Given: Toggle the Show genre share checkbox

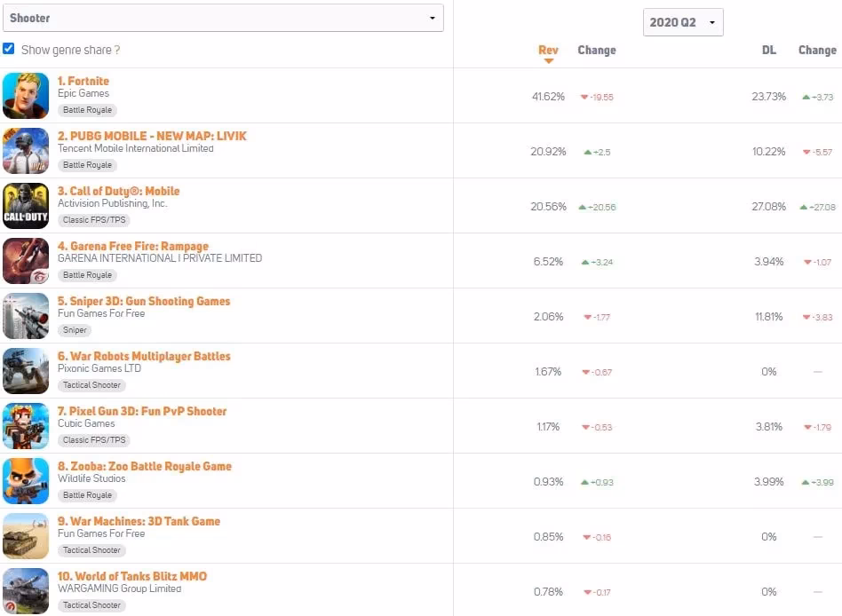Looking at the screenshot, I should 9,49.
